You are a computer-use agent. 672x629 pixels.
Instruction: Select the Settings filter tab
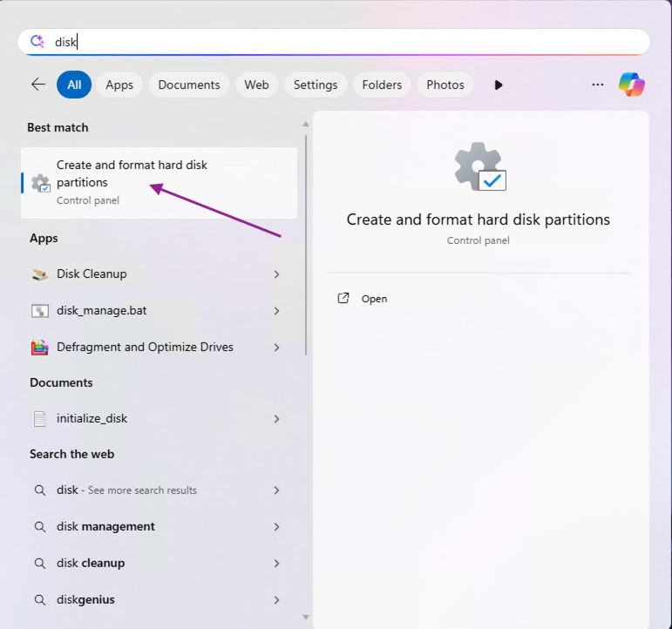coord(316,85)
